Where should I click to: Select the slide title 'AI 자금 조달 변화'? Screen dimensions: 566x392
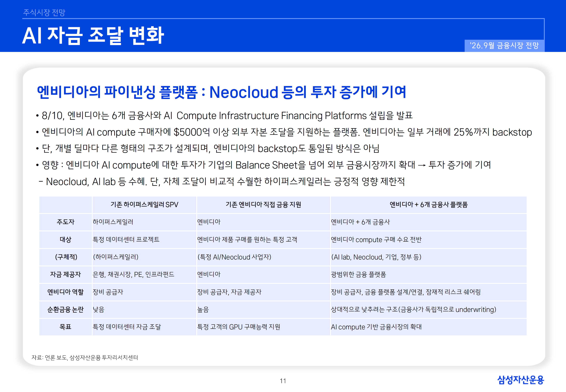pos(93,36)
